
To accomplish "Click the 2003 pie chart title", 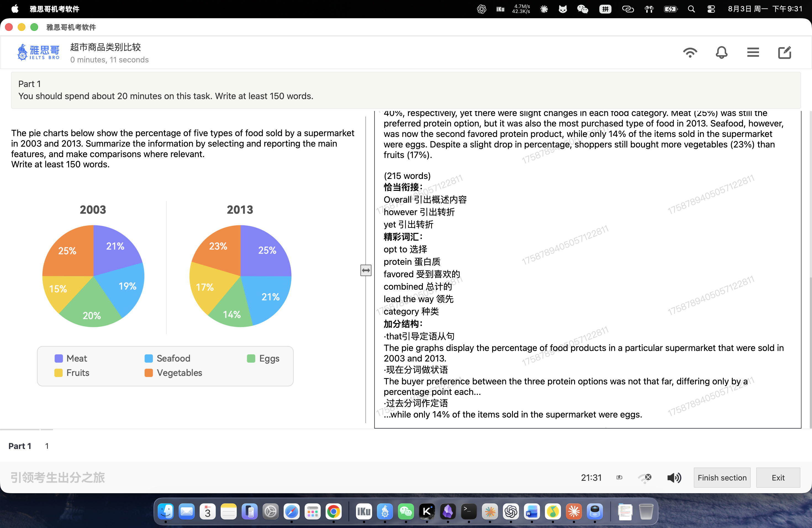I will click(x=93, y=209).
